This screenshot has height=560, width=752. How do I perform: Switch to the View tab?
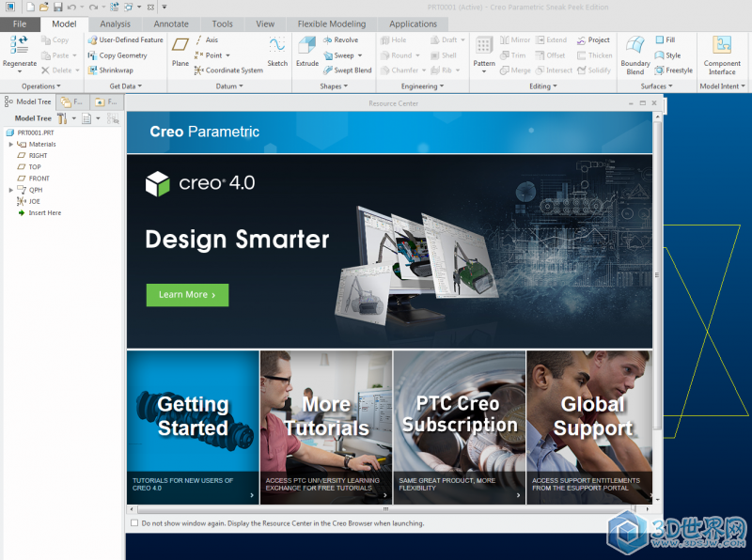point(265,24)
